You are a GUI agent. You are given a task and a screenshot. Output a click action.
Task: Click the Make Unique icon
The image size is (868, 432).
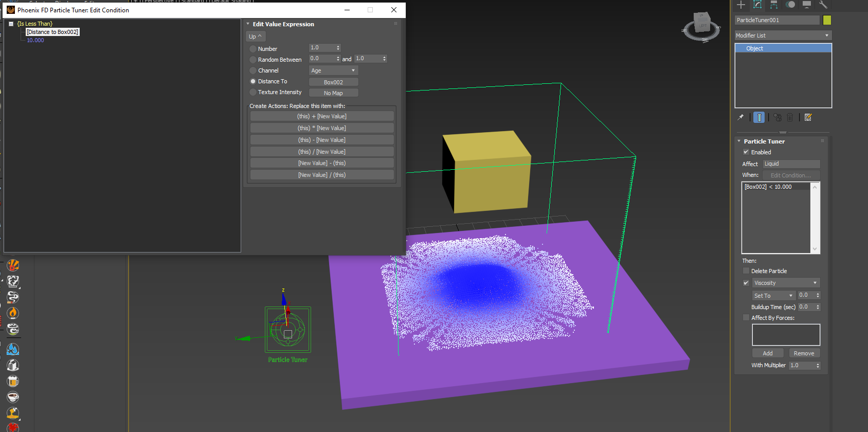[x=777, y=117]
